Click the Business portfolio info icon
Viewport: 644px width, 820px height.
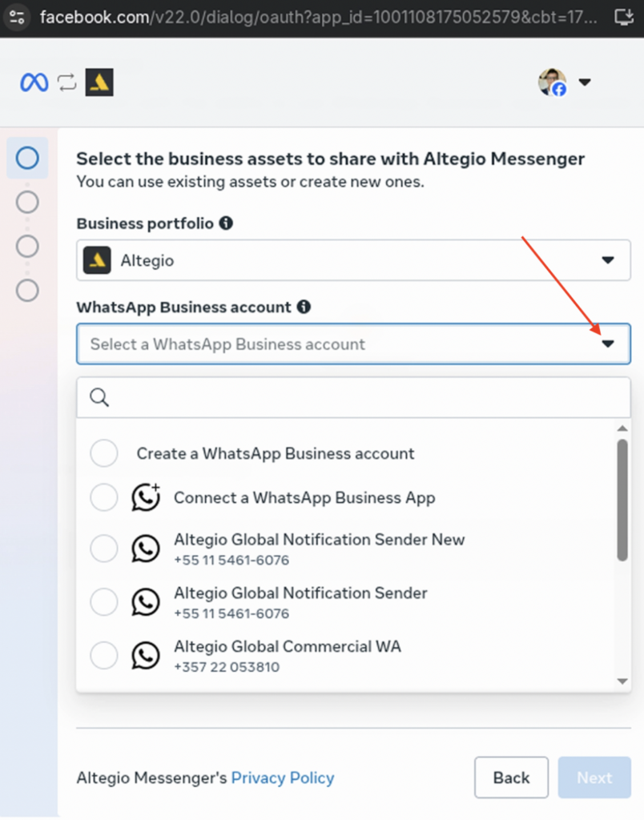click(x=226, y=223)
